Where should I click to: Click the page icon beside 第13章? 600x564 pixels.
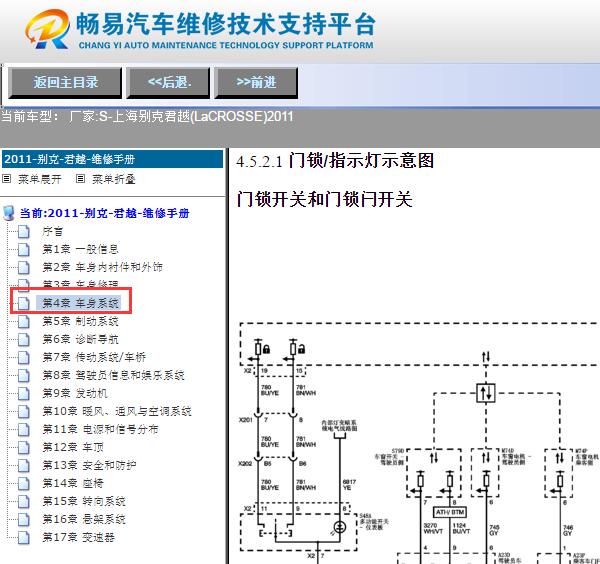pos(24,466)
